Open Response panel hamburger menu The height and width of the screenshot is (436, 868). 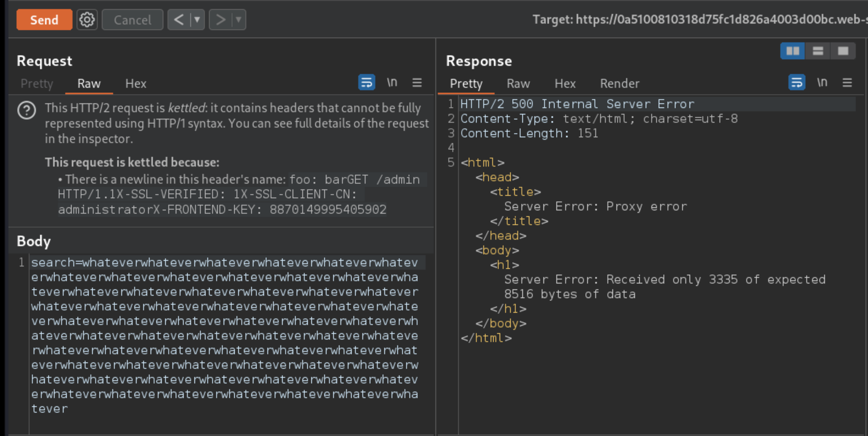click(847, 82)
